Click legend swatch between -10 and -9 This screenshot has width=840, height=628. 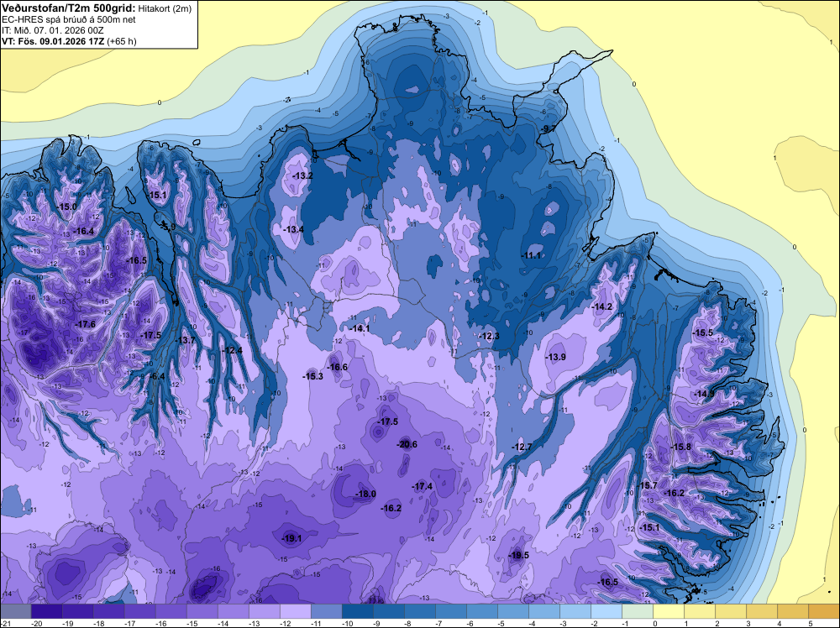[358, 611]
